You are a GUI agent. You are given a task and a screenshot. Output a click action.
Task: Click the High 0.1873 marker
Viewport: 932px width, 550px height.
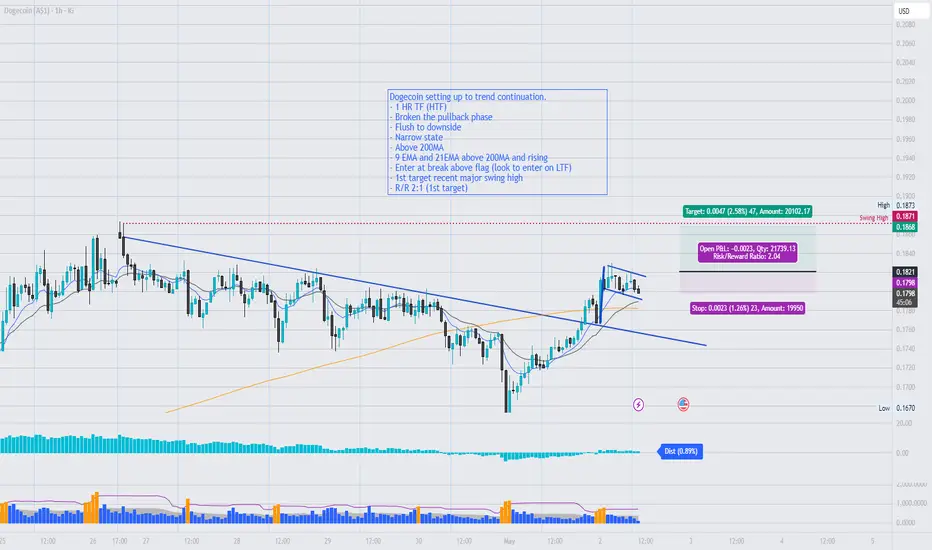point(896,205)
